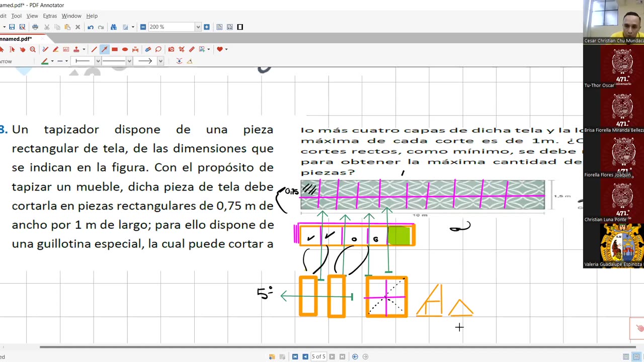Image resolution: width=644 pixels, height=362 pixels.
Task: Open the View menu
Action: [32, 16]
